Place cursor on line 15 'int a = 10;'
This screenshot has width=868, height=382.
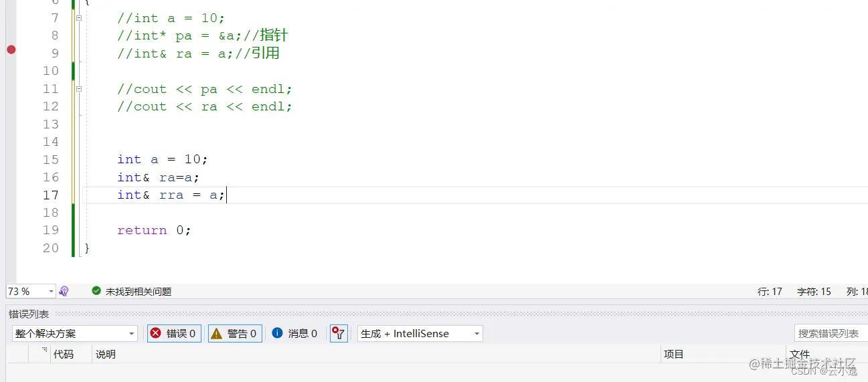coord(163,159)
